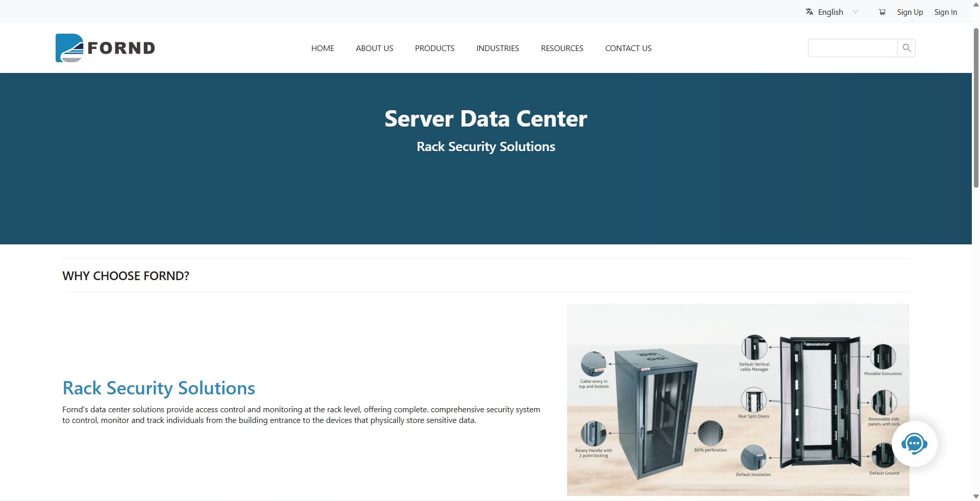Click the search magnifier icon
980x501 pixels.
tap(906, 47)
